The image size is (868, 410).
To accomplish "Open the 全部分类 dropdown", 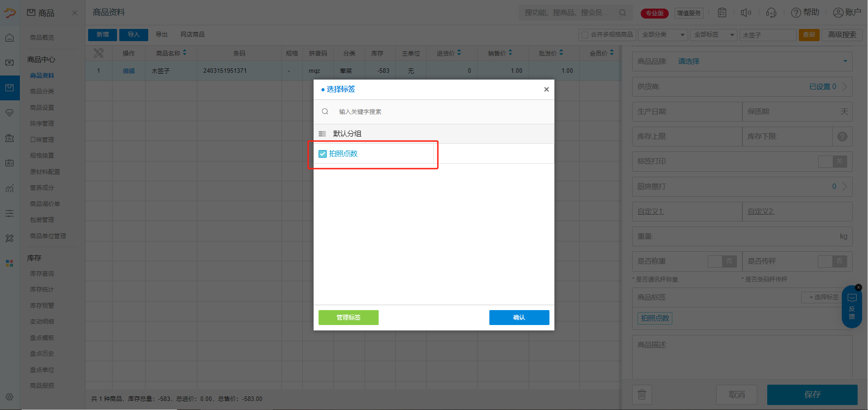I will coord(663,35).
